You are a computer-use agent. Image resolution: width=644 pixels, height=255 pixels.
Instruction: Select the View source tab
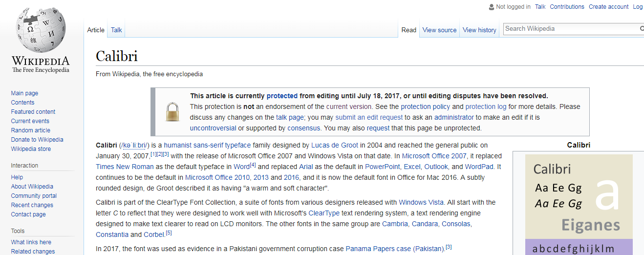click(x=439, y=30)
